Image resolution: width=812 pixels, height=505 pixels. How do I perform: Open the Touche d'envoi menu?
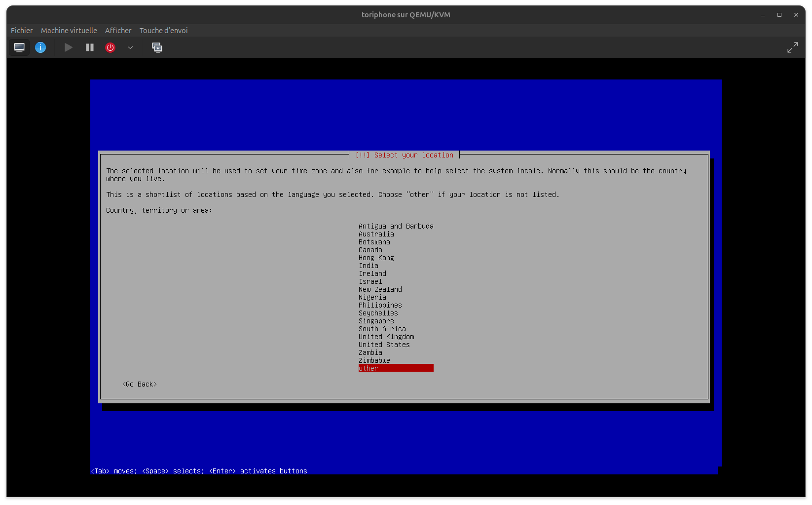click(163, 31)
